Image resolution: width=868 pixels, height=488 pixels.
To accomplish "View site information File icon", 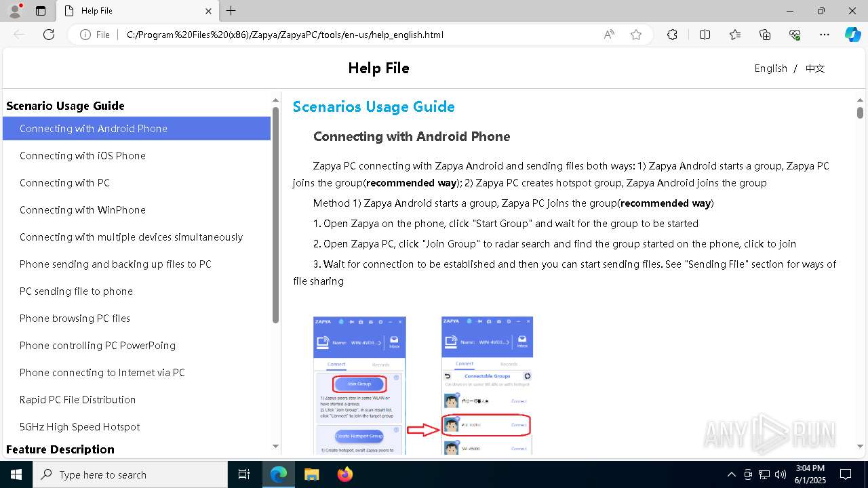I will point(95,35).
